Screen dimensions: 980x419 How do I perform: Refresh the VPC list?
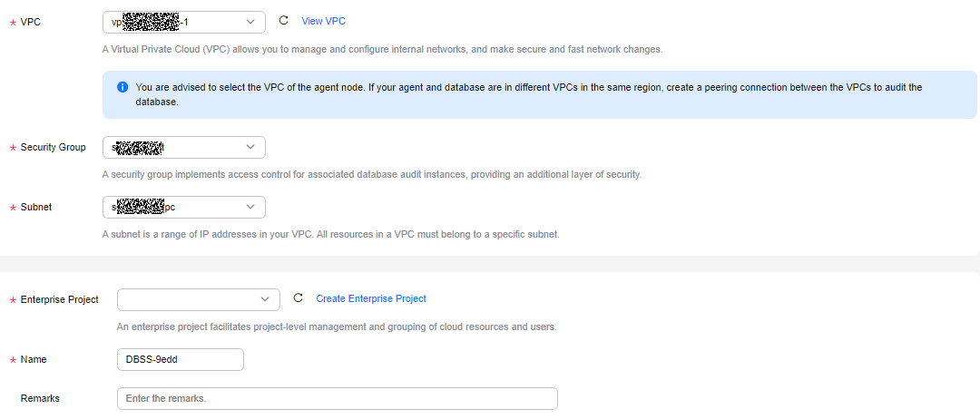(x=283, y=21)
